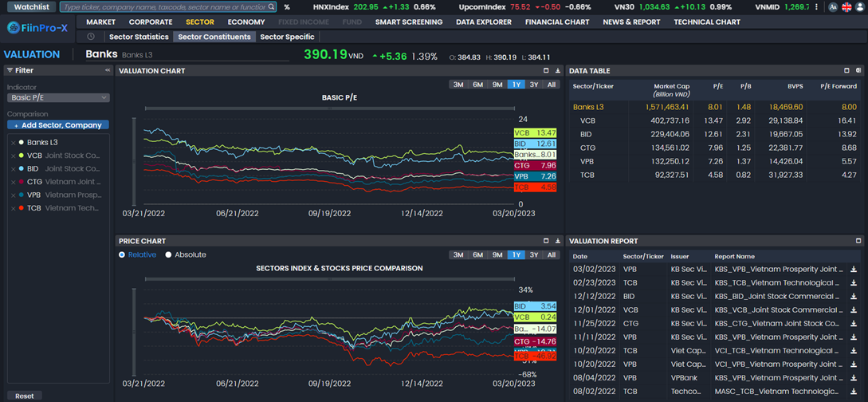Viewport: 868px width, 402px height.
Task: Select the Absolute price radio button
Action: point(168,255)
